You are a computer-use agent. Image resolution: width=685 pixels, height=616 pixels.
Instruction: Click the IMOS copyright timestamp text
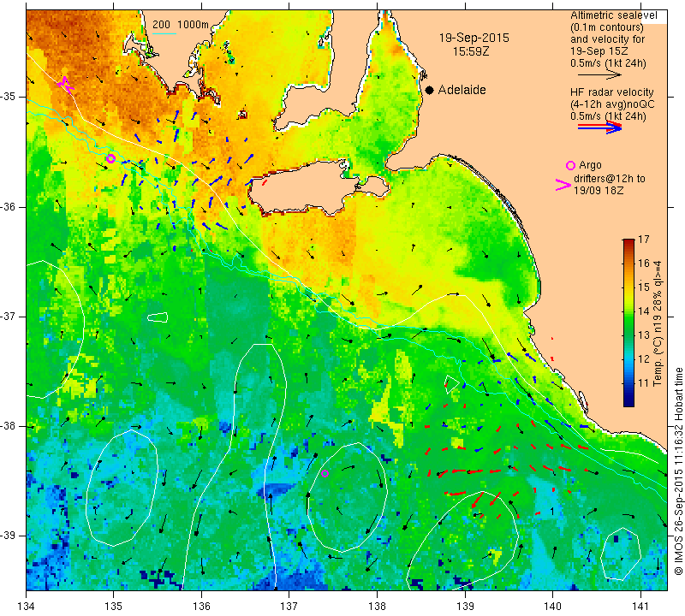click(678, 471)
